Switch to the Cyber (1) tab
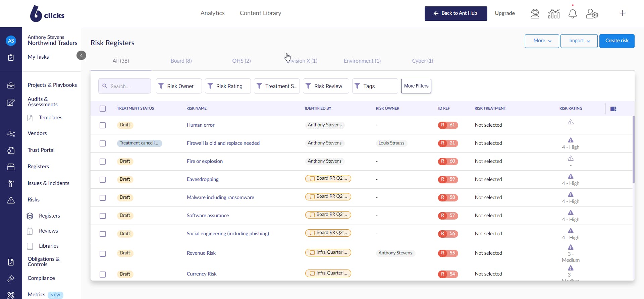The image size is (644, 299). (x=422, y=61)
